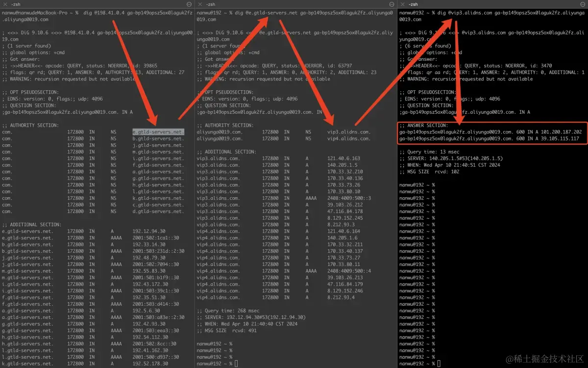Click the header id value 3470
The width and height of the screenshot is (588, 368).
(x=546, y=66)
